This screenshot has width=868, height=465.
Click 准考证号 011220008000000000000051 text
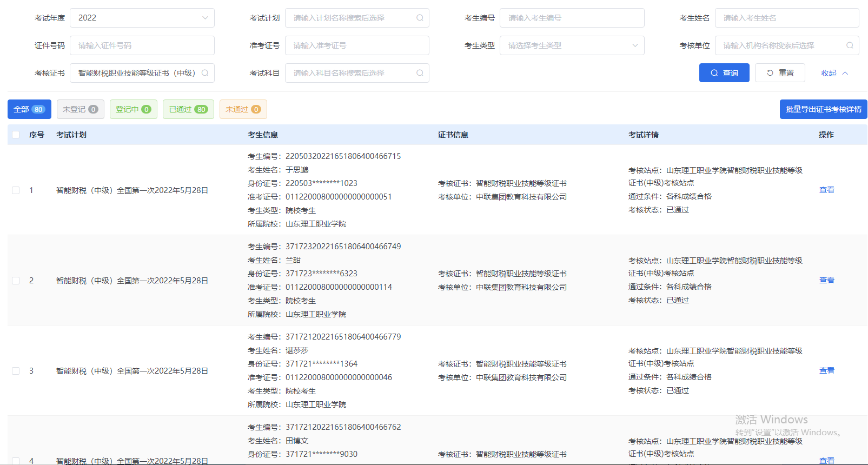pos(339,197)
